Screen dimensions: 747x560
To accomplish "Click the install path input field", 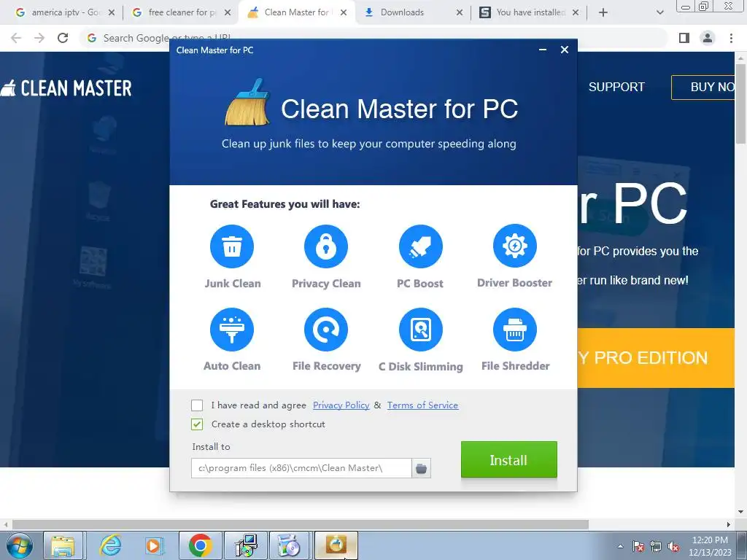I will (301, 469).
